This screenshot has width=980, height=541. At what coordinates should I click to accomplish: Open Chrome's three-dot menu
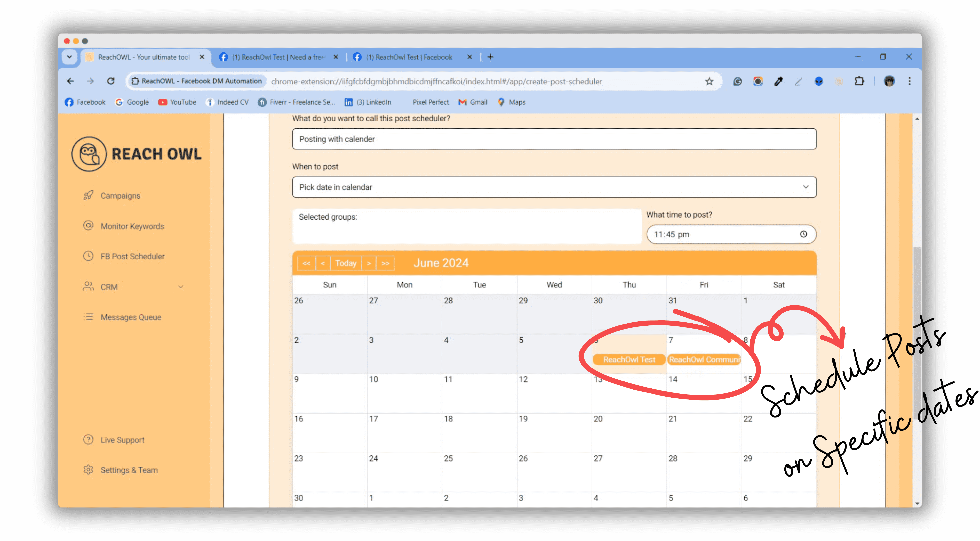click(x=910, y=81)
